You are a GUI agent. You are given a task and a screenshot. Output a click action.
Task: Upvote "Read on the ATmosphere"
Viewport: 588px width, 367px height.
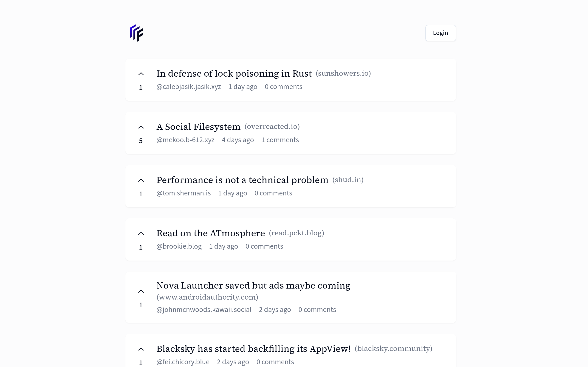(141, 233)
